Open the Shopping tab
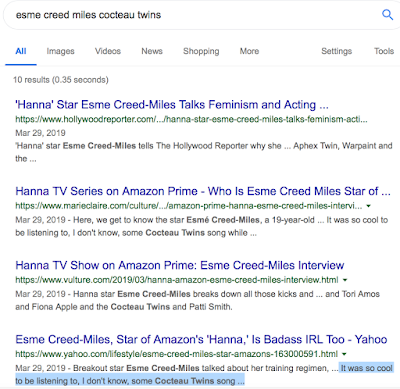The height and width of the screenshot is (389, 400). point(201,51)
